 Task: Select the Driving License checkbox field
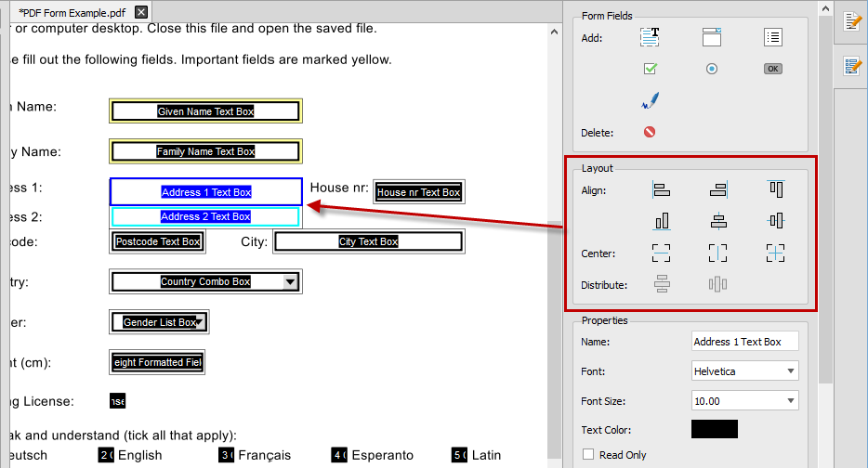(117, 401)
